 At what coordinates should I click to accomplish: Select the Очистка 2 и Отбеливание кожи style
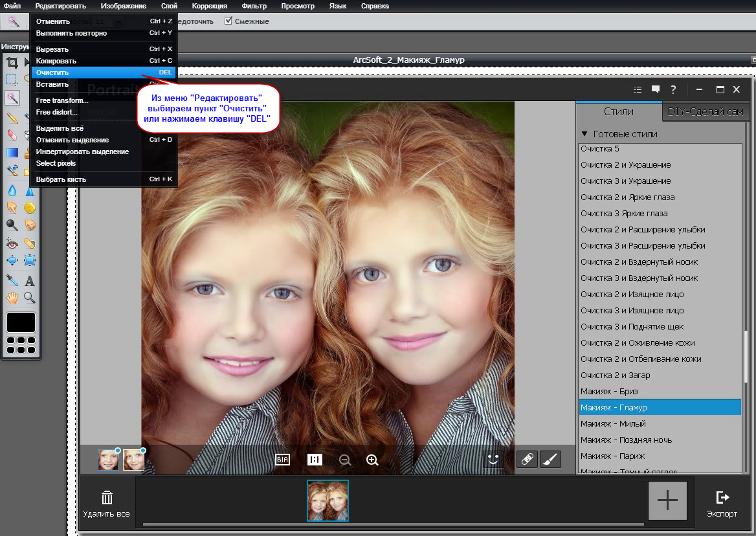tap(660, 359)
